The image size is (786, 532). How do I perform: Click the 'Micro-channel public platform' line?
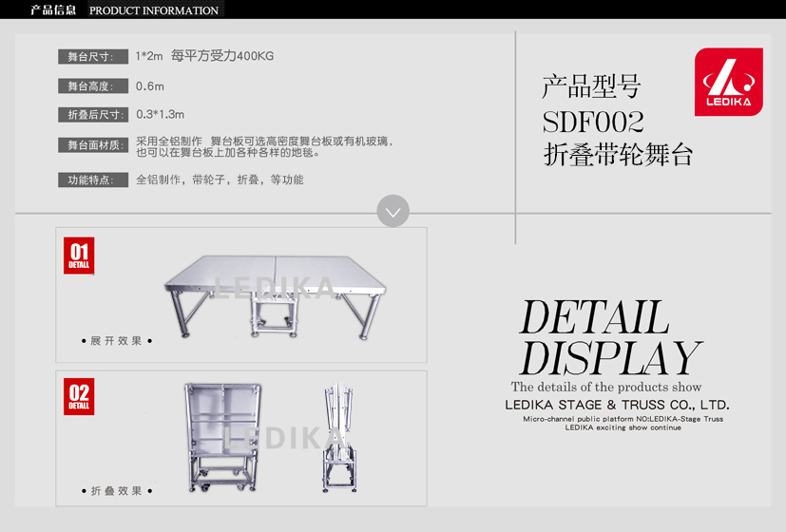click(x=623, y=419)
